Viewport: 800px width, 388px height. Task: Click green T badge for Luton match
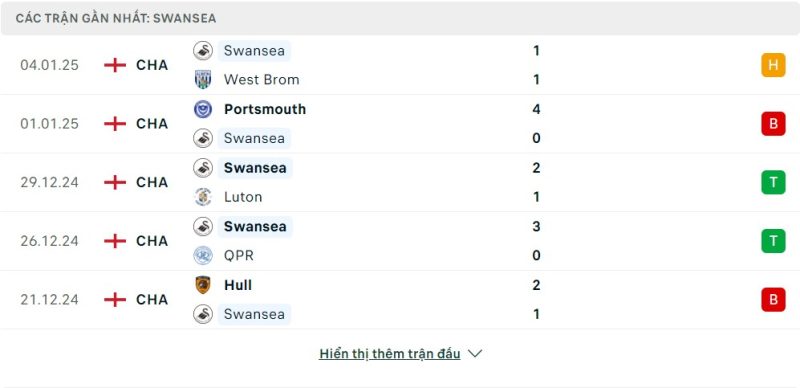click(773, 182)
